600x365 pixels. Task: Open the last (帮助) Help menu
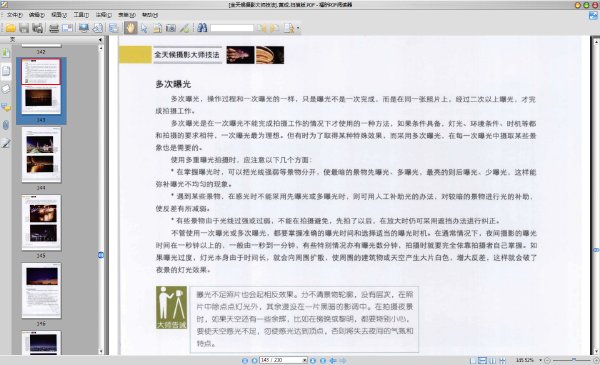150,15
